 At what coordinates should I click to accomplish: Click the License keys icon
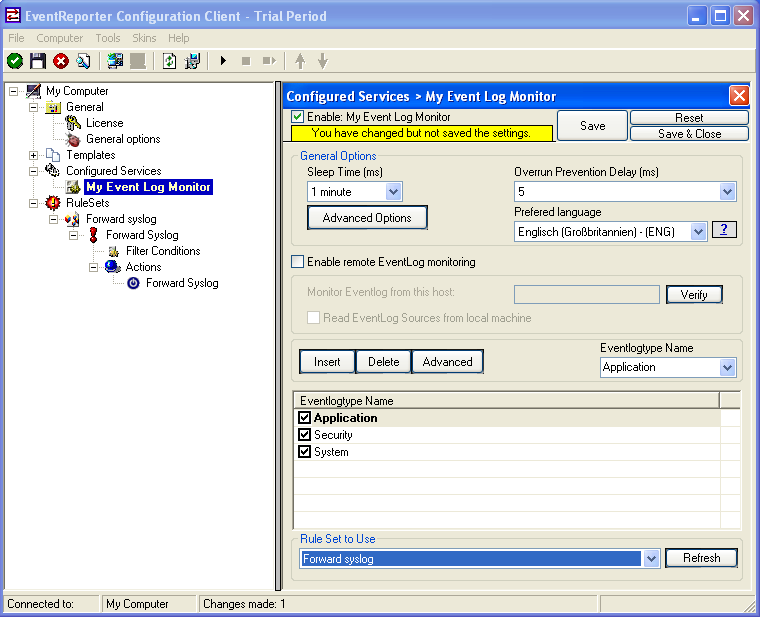coord(73,123)
